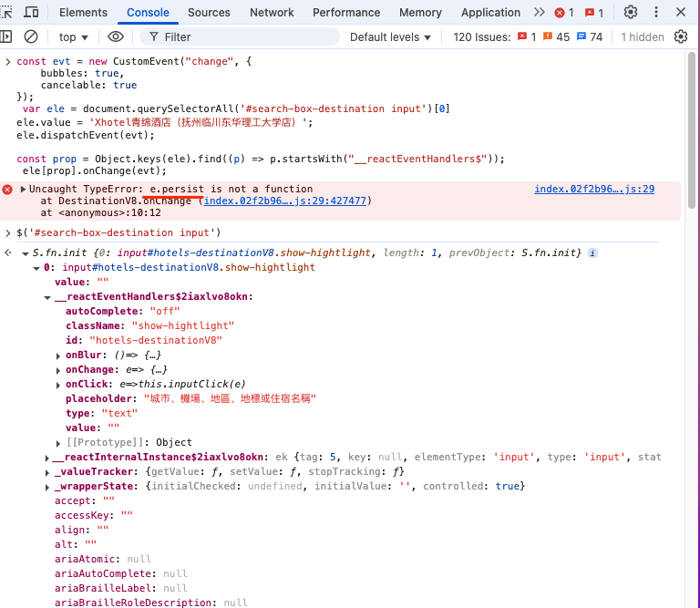This screenshot has height=608, width=700.
Task: Click the red issues flag counter in tab bar
Action: click(x=594, y=13)
